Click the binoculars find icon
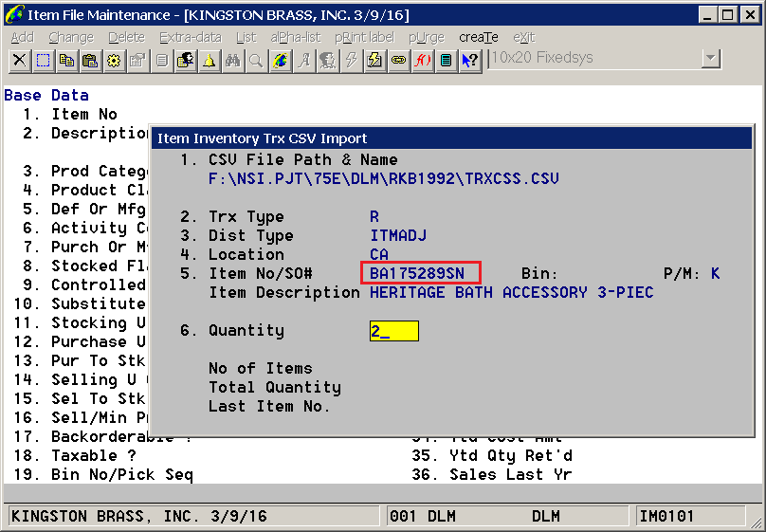Image resolution: width=766 pixels, height=532 pixels. [x=233, y=61]
